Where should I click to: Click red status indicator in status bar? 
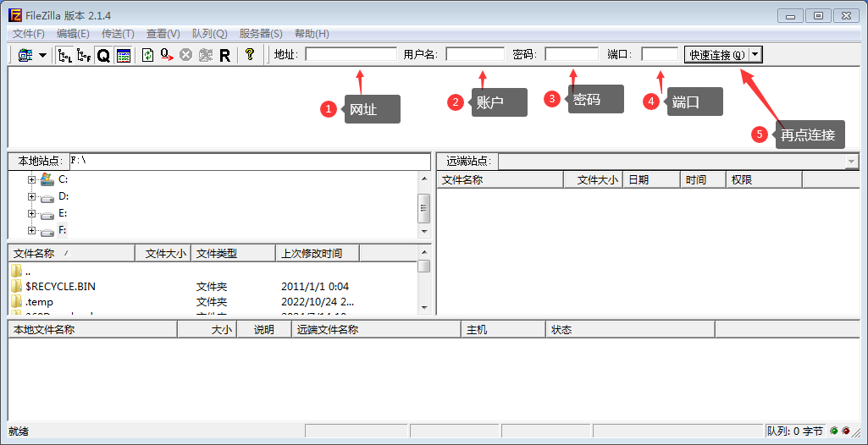coord(846,431)
